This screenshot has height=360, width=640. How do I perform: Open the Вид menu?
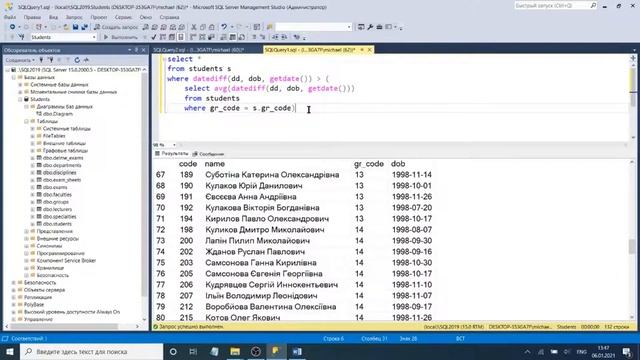[53, 17]
